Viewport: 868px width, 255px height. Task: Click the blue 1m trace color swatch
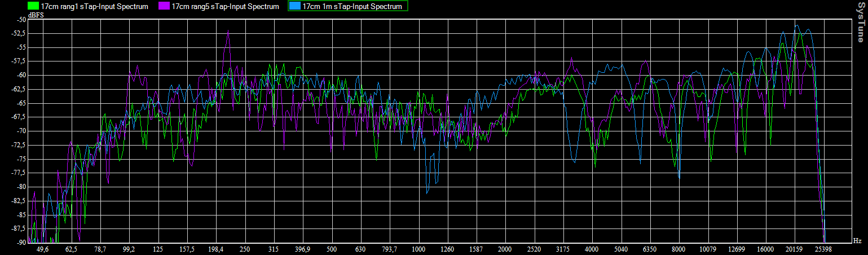tap(294, 7)
